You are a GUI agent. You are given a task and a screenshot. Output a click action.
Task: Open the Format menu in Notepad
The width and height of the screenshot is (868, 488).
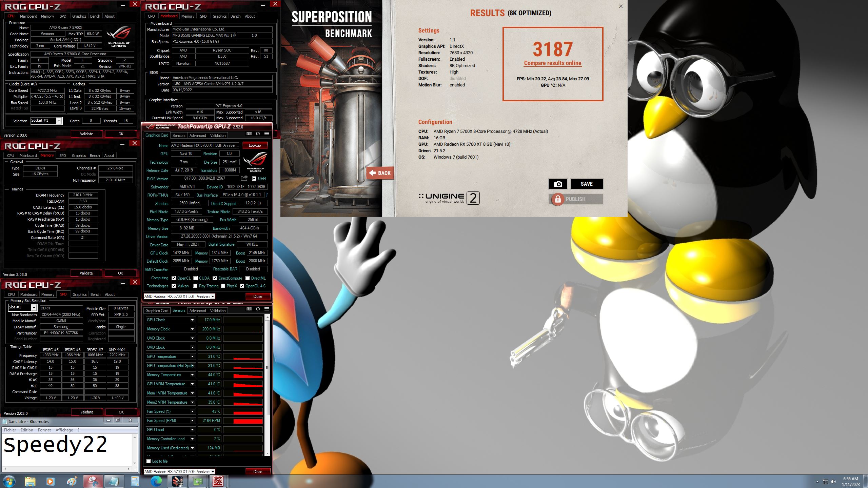coord(44,430)
